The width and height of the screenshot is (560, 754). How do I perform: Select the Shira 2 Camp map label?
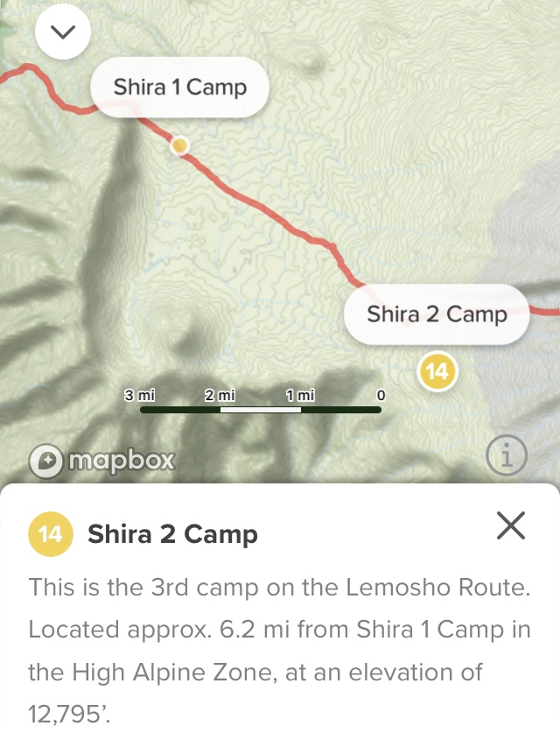click(437, 314)
